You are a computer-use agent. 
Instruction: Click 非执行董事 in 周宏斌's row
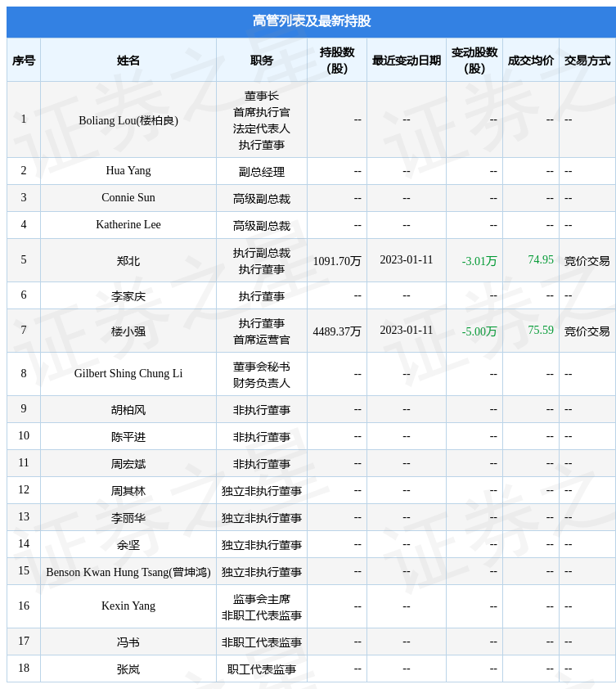(x=262, y=464)
